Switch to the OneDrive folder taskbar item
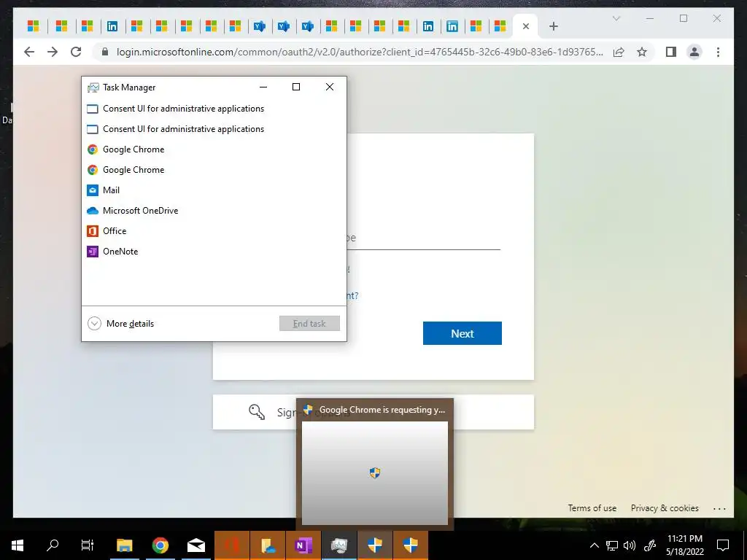Image resolution: width=747 pixels, height=560 pixels. (x=268, y=545)
